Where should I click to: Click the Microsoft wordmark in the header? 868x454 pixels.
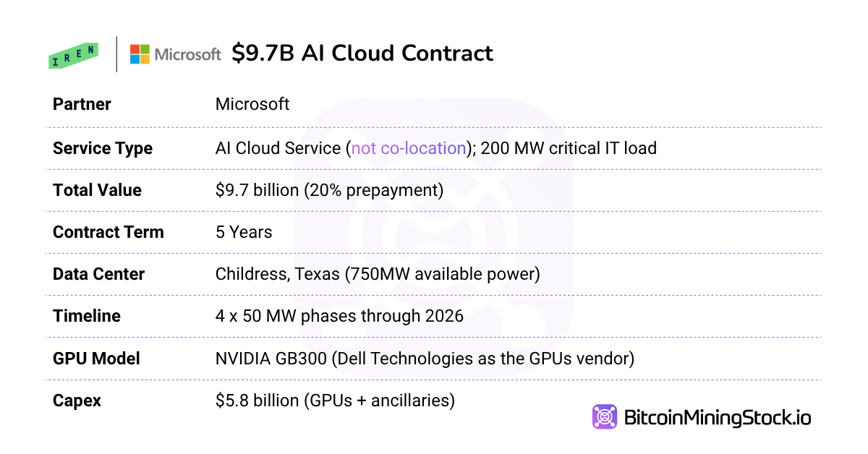tap(187, 54)
